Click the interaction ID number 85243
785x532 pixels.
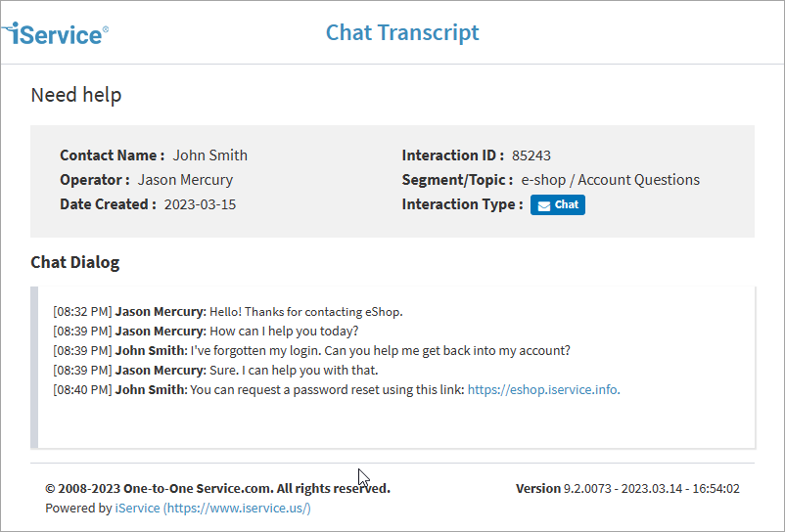(531, 155)
